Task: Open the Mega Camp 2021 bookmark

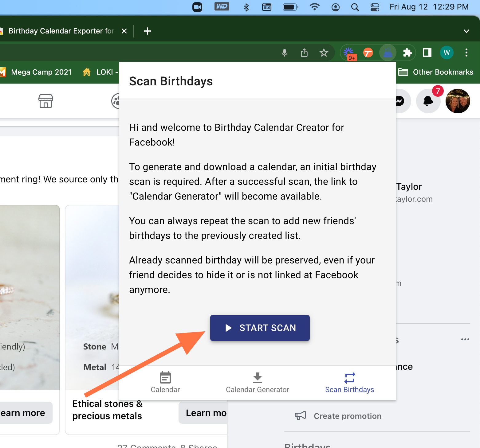Action: pyautogui.click(x=36, y=72)
